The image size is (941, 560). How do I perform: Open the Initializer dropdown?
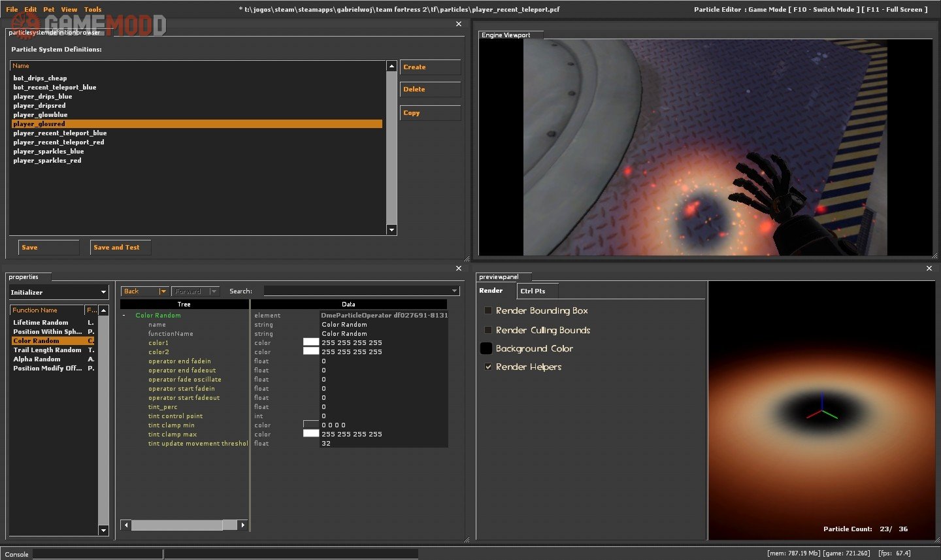pos(103,292)
